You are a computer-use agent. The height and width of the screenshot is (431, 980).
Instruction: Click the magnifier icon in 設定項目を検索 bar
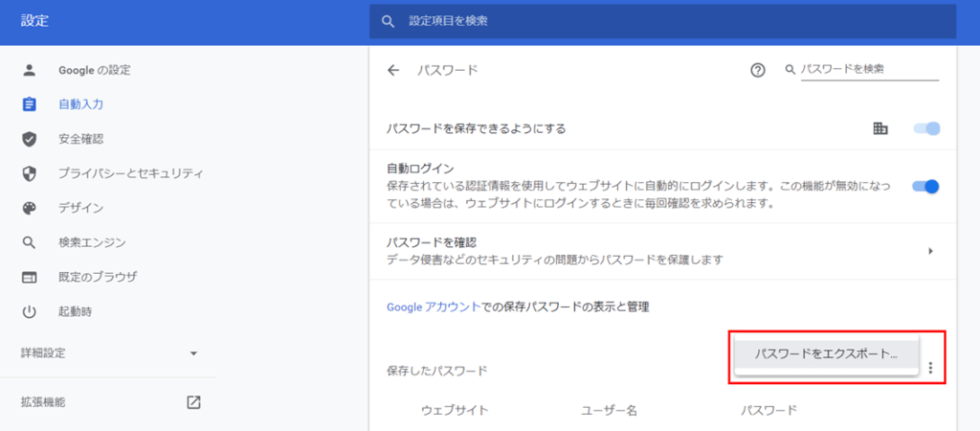(x=389, y=21)
